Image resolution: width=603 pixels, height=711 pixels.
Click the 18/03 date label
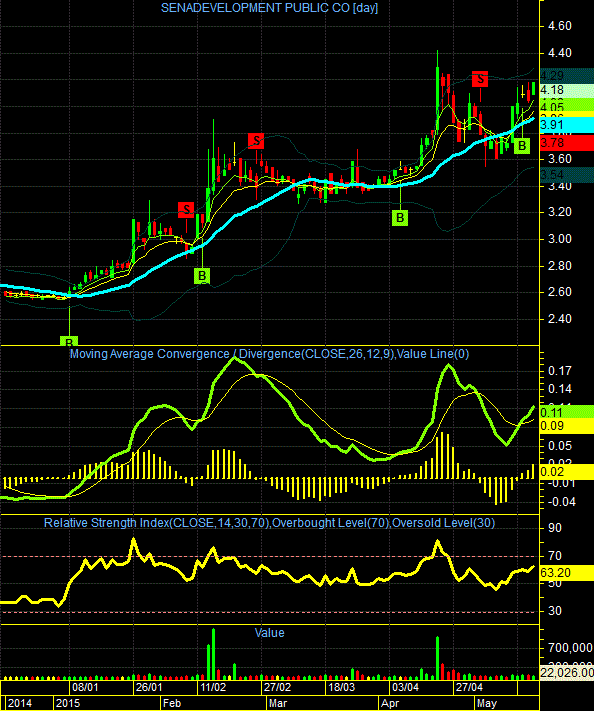pyautogui.click(x=341, y=687)
